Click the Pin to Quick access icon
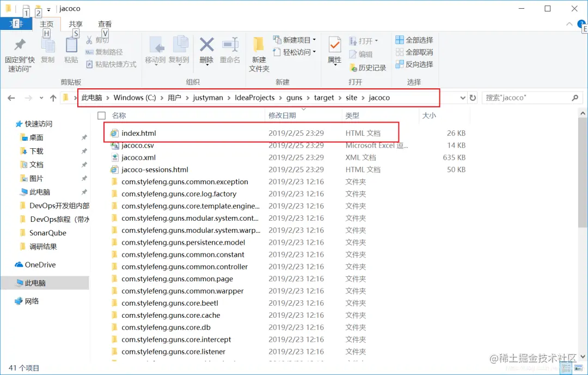 (x=20, y=45)
